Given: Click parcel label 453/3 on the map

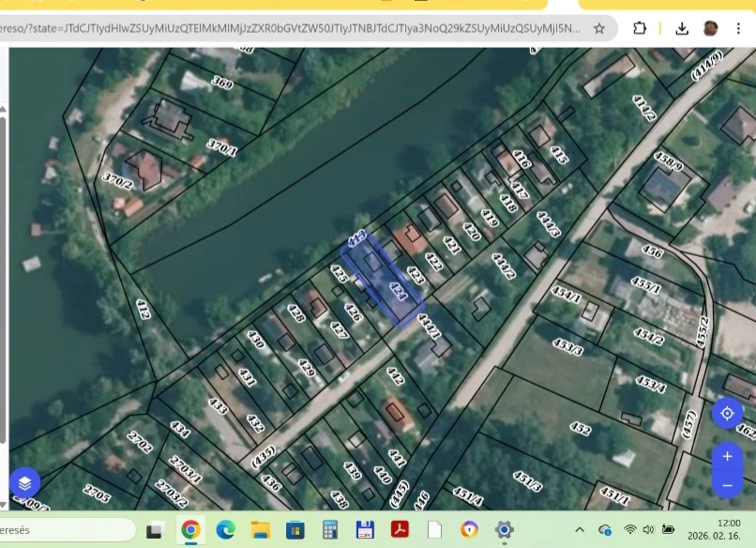Looking at the screenshot, I should coord(567,346).
